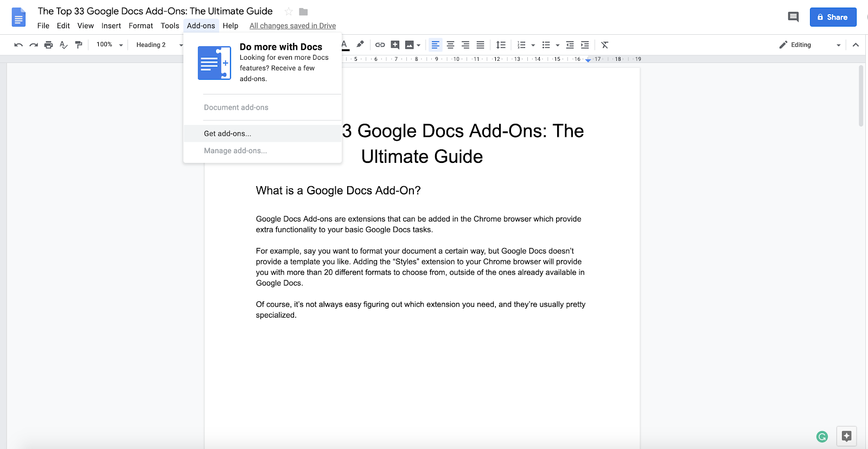Open comment history icon beside Share
The height and width of the screenshot is (449, 868).
pyautogui.click(x=793, y=17)
